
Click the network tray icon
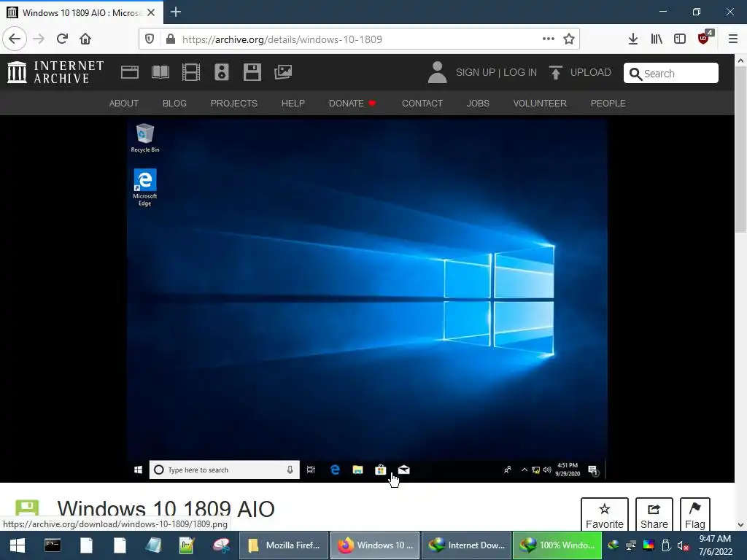coord(631,545)
